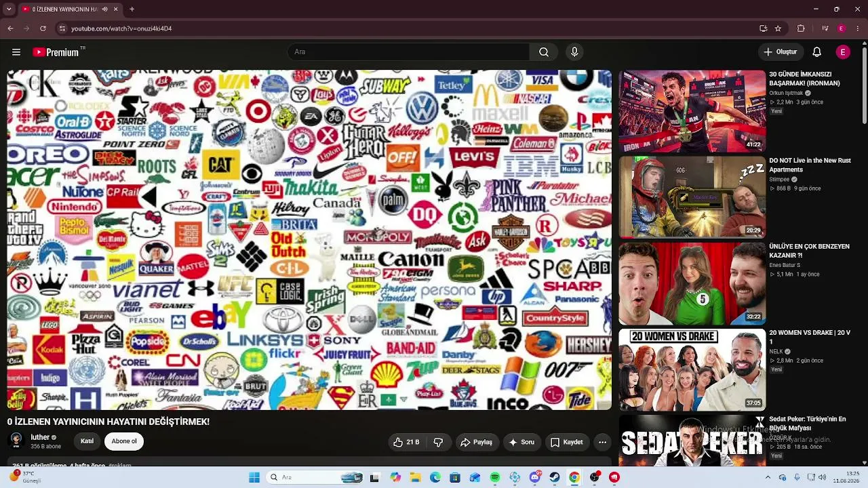Open the luther channel name link
The width and height of the screenshot is (868, 488).
pyautogui.click(x=40, y=437)
